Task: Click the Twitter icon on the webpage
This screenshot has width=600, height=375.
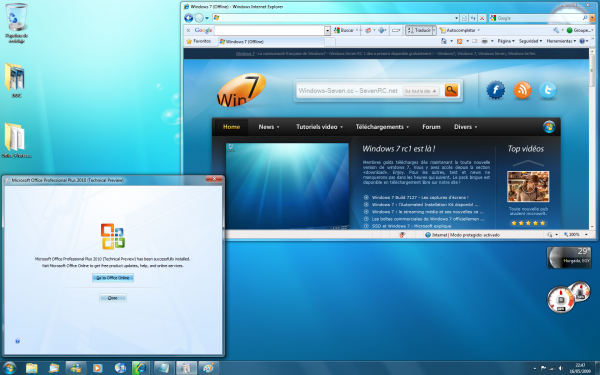Action: [x=548, y=90]
